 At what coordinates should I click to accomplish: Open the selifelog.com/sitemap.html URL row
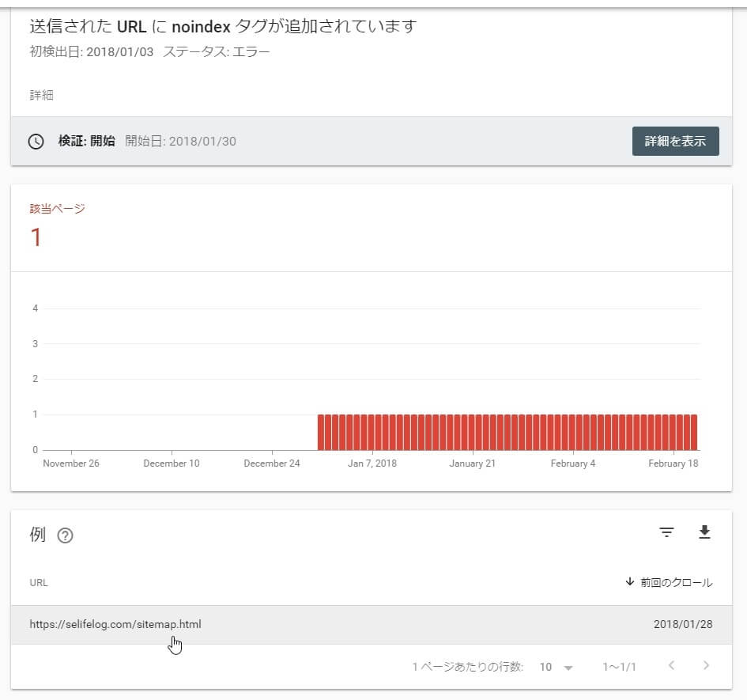[115, 624]
